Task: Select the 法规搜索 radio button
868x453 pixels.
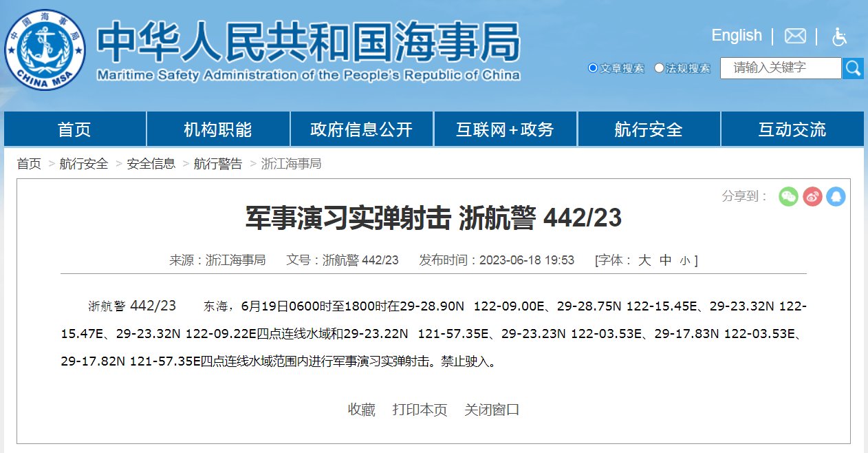Action: (659, 68)
